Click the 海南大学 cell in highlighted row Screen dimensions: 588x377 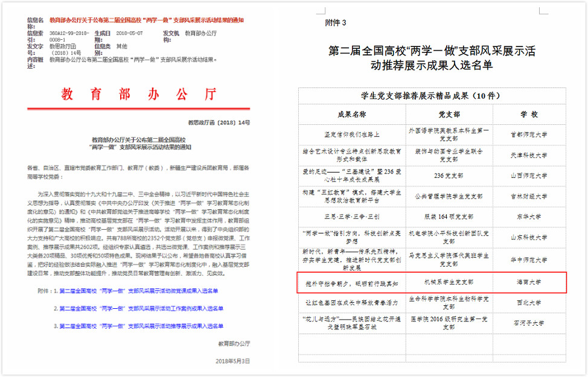tap(529, 282)
